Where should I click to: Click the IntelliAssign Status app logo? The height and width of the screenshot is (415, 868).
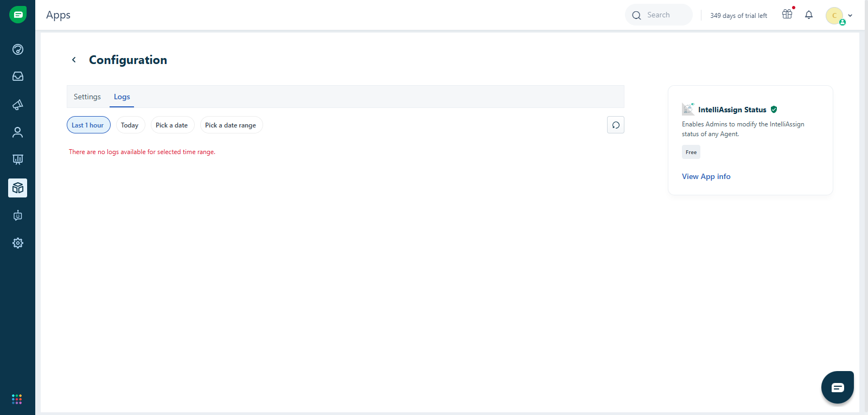688,109
